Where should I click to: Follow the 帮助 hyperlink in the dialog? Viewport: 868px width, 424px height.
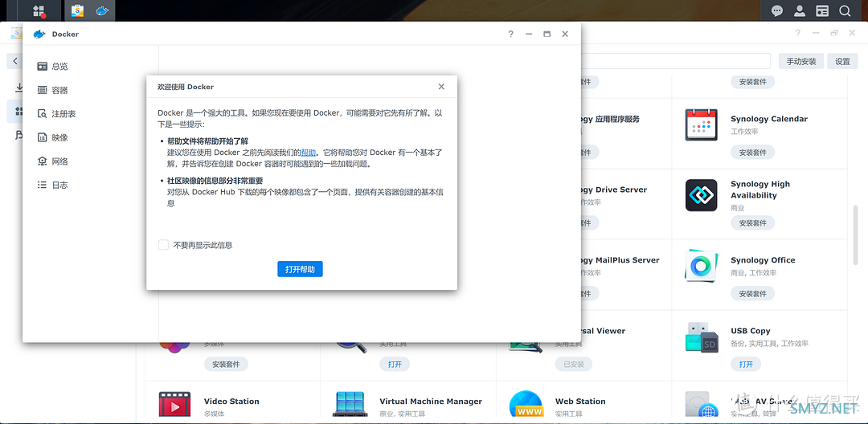pyautogui.click(x=309, y=152)
